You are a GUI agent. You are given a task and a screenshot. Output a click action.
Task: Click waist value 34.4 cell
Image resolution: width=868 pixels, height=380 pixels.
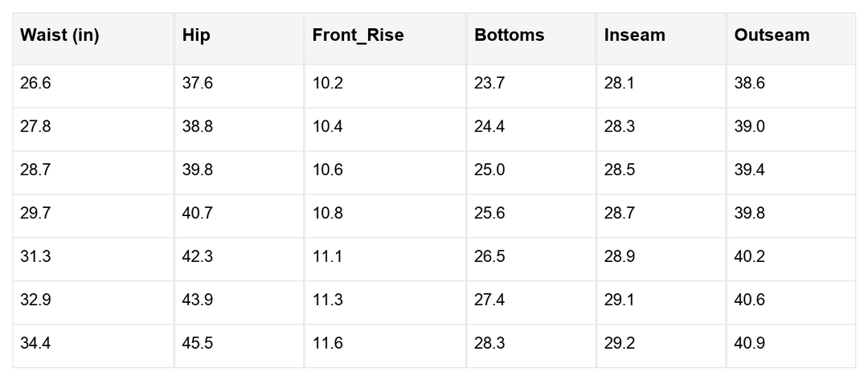[x=35, y=344]
